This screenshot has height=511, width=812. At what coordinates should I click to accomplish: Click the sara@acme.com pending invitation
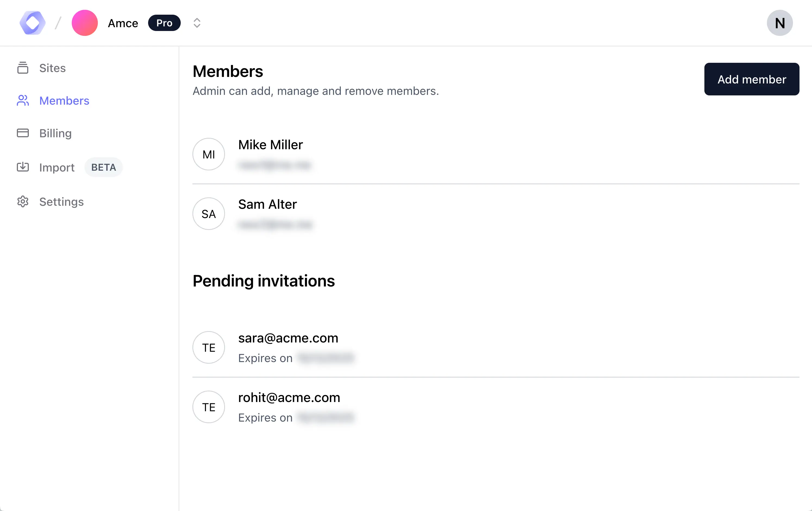(x=288, y=338)
